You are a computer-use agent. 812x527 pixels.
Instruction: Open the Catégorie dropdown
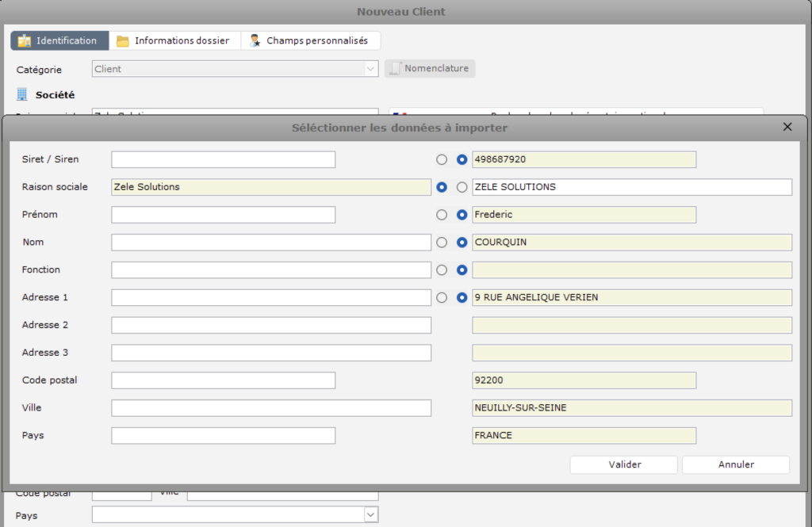[x=370, y=69]
